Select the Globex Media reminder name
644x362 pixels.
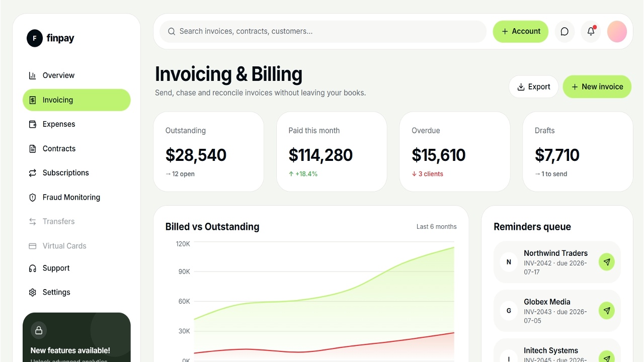tap(547, 302)
